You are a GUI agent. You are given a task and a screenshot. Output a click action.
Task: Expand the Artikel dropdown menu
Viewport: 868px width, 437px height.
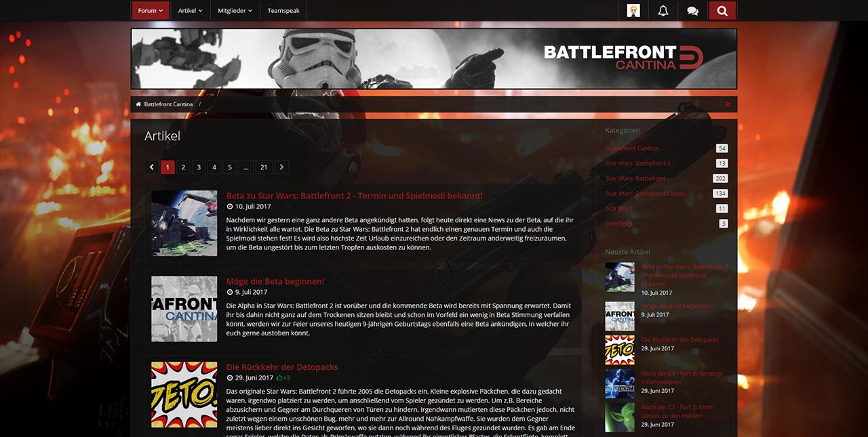click(190, 11)
